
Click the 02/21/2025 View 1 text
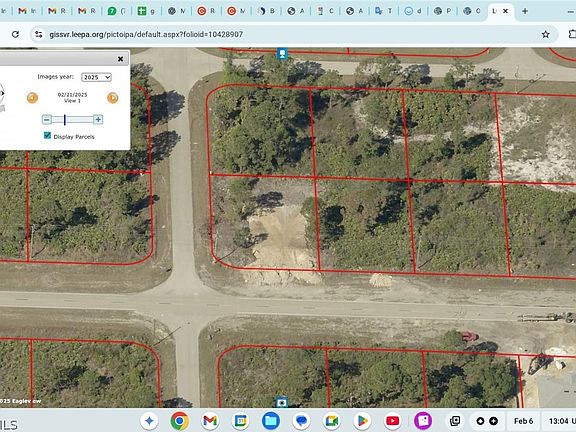72,97
